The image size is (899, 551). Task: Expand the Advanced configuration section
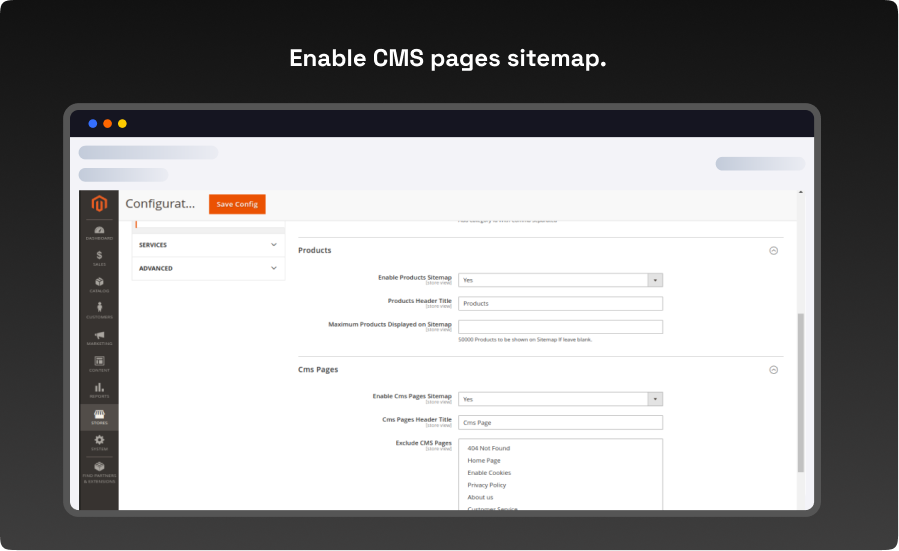(208, 268)
